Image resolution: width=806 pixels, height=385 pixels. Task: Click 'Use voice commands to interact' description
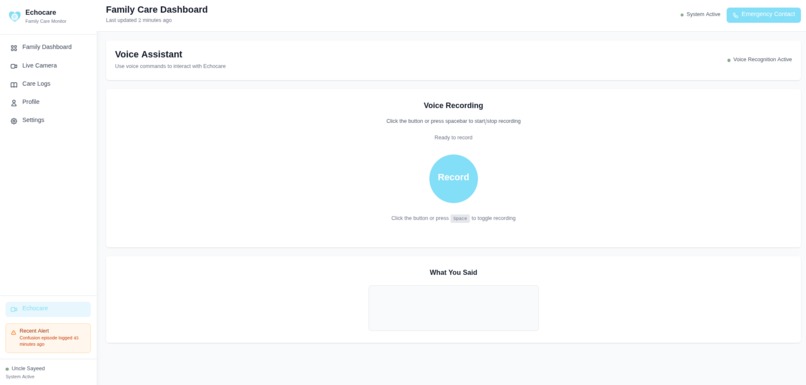pos(170,66)
